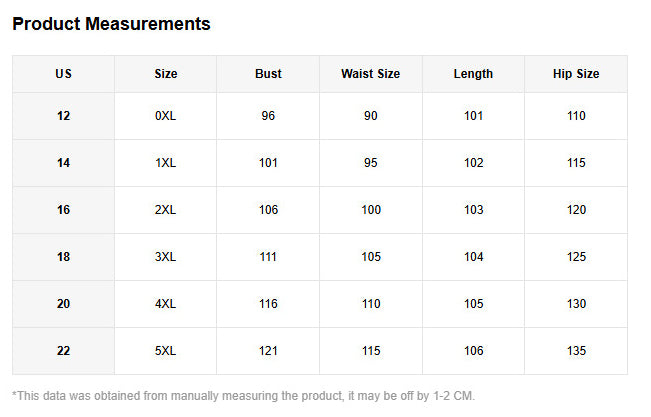The image size is (651, 417).
Task: Click US size 14 row label
Action: [x=64, y=163]
